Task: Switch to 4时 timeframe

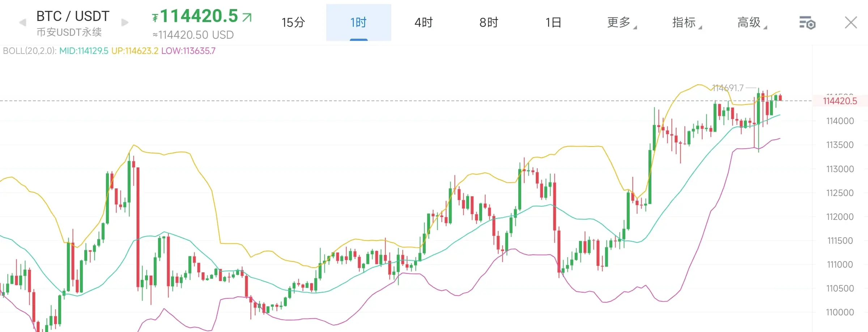Action: 424,22
